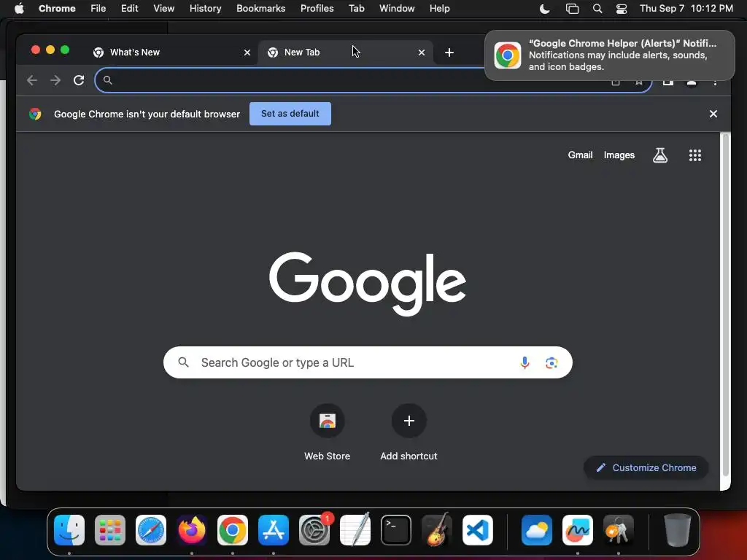747x560 pixels.
Task: Open Chrome three-dot menu
Action: (x=715, y=81)
